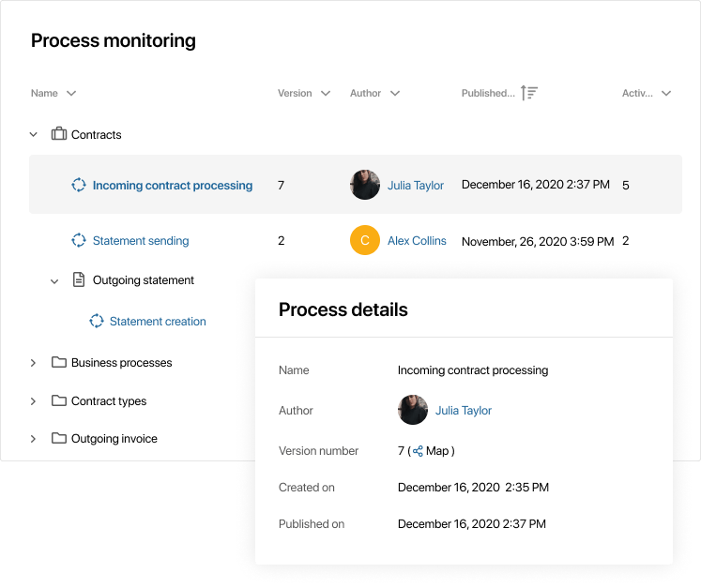Click the Name column header
Screen dimensions: 701x588
[44, 93]
